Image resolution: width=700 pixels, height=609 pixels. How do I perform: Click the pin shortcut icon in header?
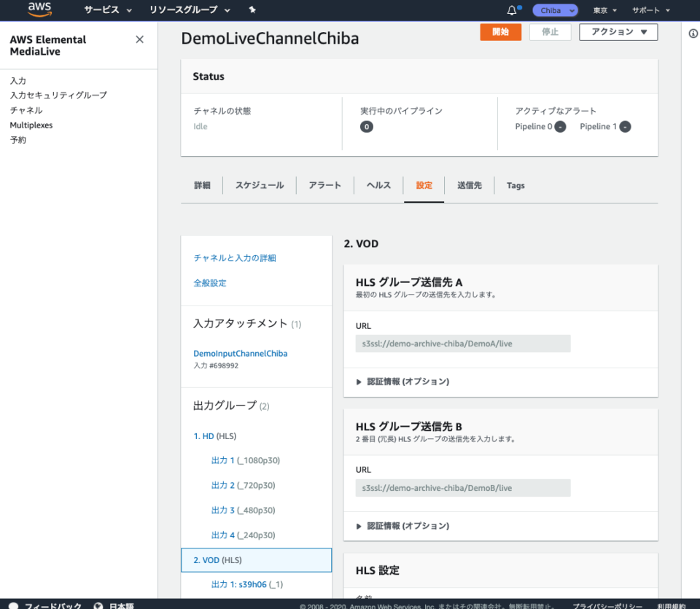(252, 9)
